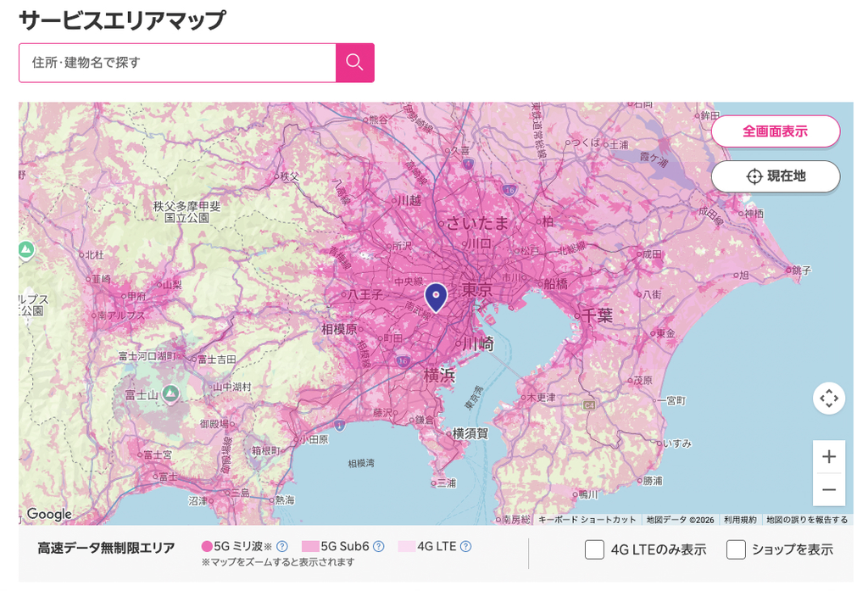This screenshot has height=591, width=868.
Task: Click the 富士河口湖町 map label
Action: 147,356
